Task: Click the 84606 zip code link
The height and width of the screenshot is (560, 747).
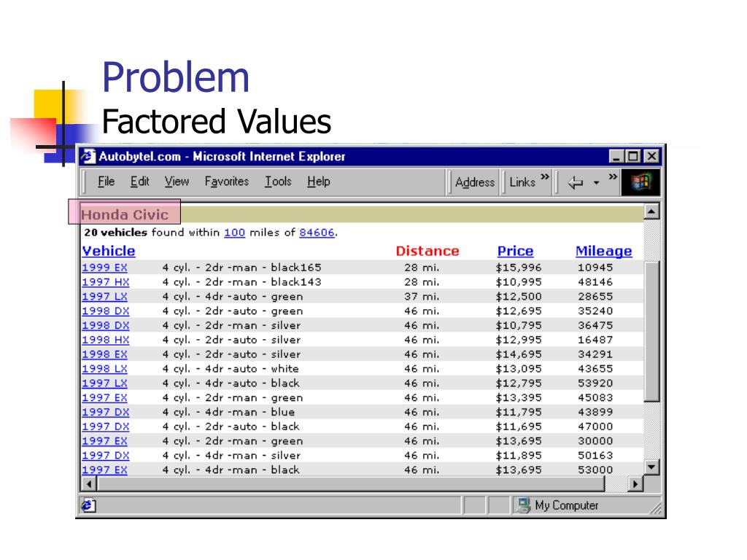Action: [x=317, y=233]
